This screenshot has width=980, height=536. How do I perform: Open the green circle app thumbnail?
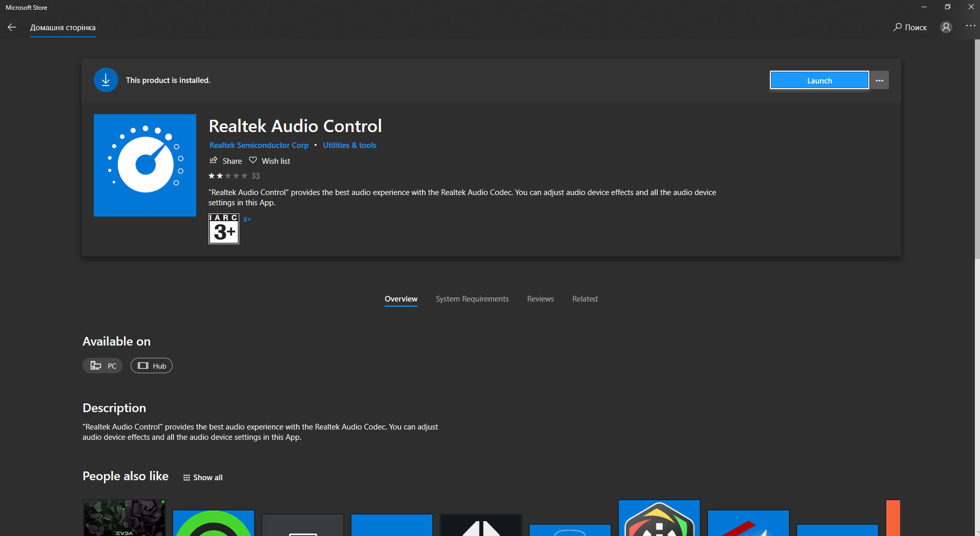click(x=214, y=523)
